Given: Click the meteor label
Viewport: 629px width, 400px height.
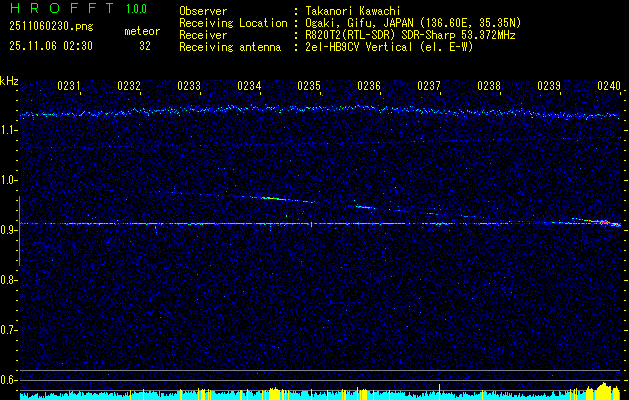Looking at the screenshot, I should pyautogui.click(x=142, y=31).
